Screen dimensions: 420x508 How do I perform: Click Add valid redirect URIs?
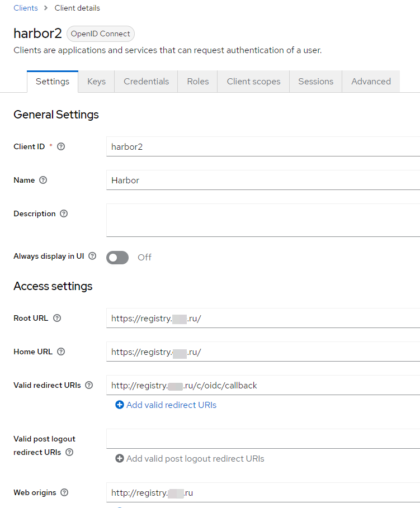(166, 405)
